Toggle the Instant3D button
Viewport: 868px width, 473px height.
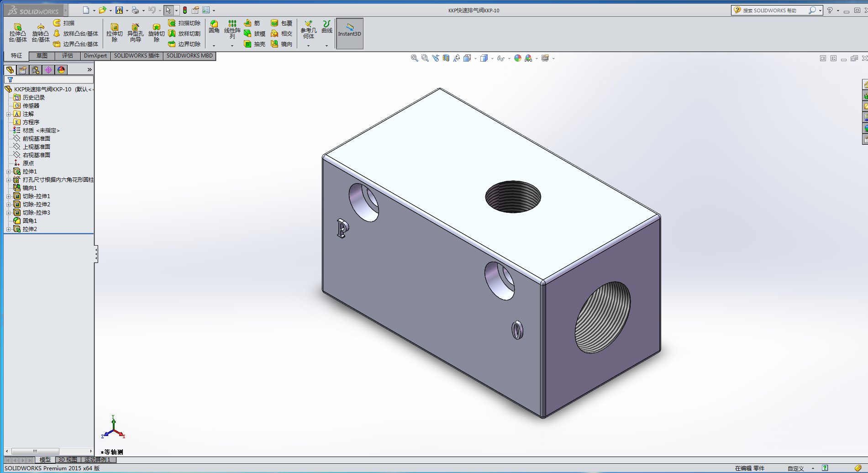tap(349, 33)
